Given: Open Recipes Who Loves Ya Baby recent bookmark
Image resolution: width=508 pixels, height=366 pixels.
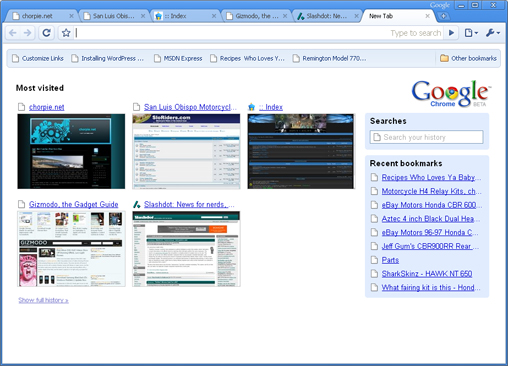Looking at the screenshot, I should [431, 177].
